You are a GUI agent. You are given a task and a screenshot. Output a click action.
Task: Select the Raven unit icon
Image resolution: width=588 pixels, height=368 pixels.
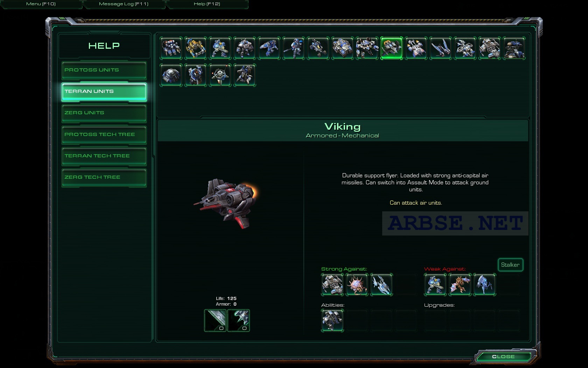click(465, 48)
